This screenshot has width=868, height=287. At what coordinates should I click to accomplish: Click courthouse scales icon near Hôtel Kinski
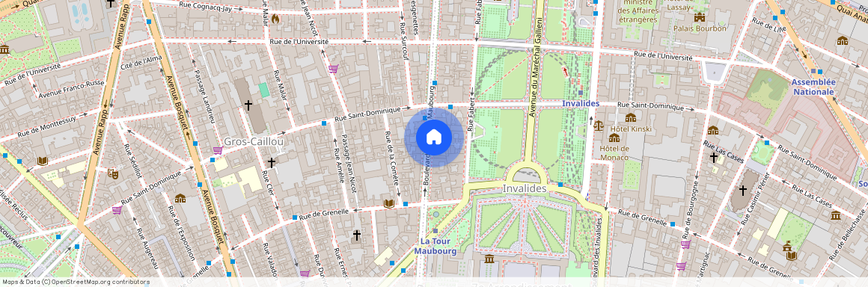[598, 125]
